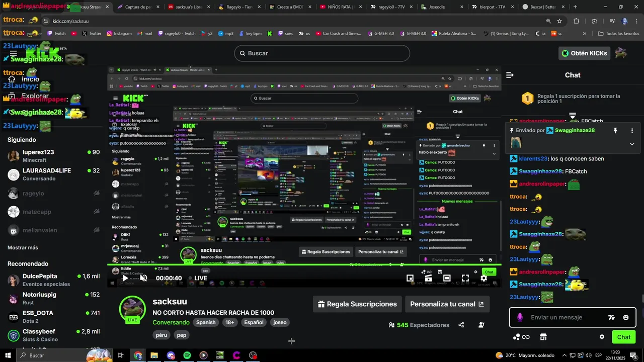Expand bookmarks overflow chevron

pos(585,34)
